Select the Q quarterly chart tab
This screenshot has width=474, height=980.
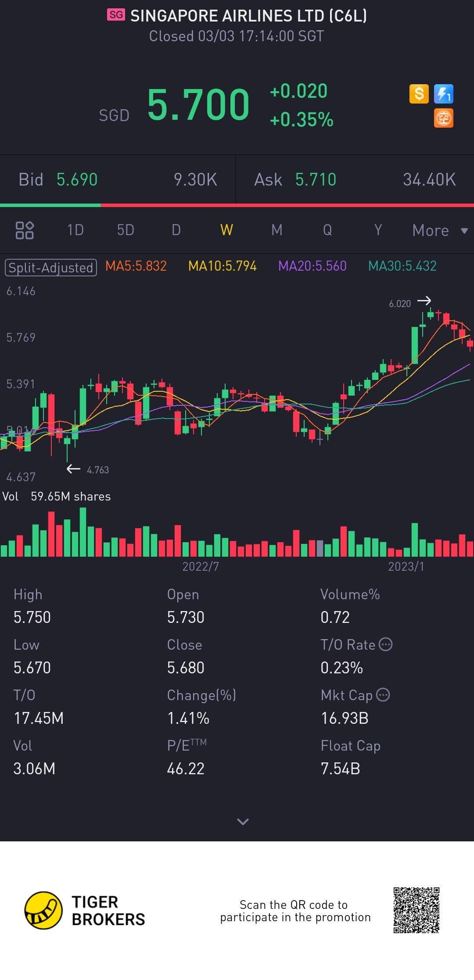pos(327,230)
